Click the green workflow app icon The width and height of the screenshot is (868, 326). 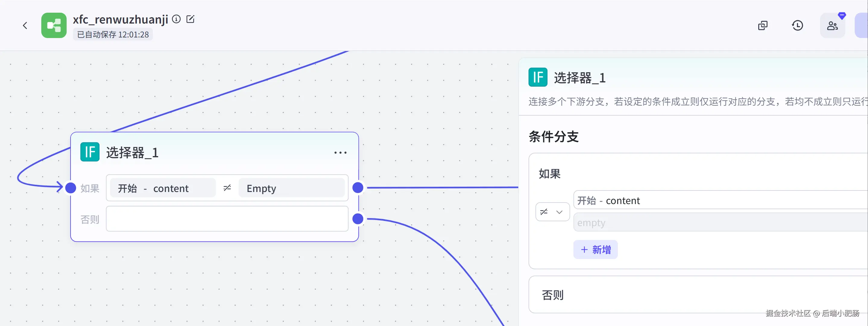point(54,25)
